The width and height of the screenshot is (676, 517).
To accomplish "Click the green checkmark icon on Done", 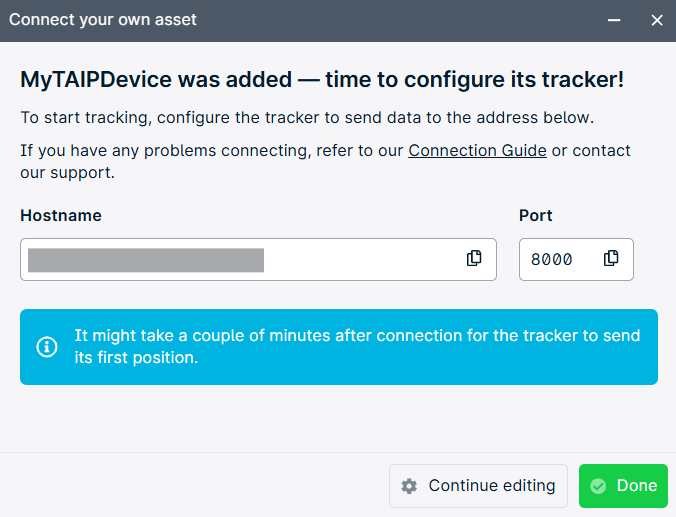I will (598, 486).
